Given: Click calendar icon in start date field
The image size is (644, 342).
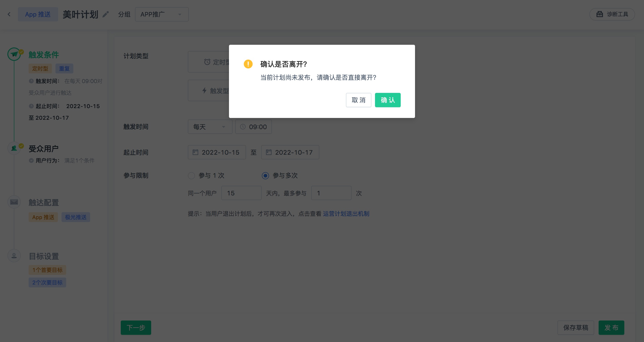Looking at the screenshot, I should (x=195, y=152).
